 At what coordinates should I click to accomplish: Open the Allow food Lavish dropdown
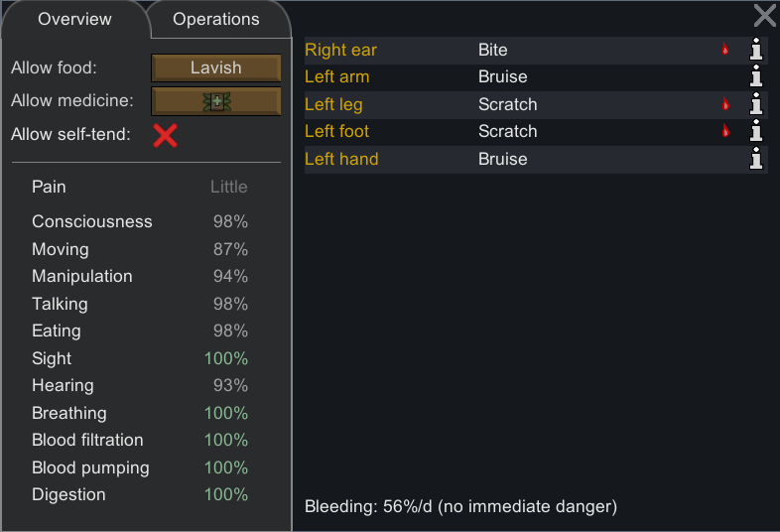click(x=216, y=68)
